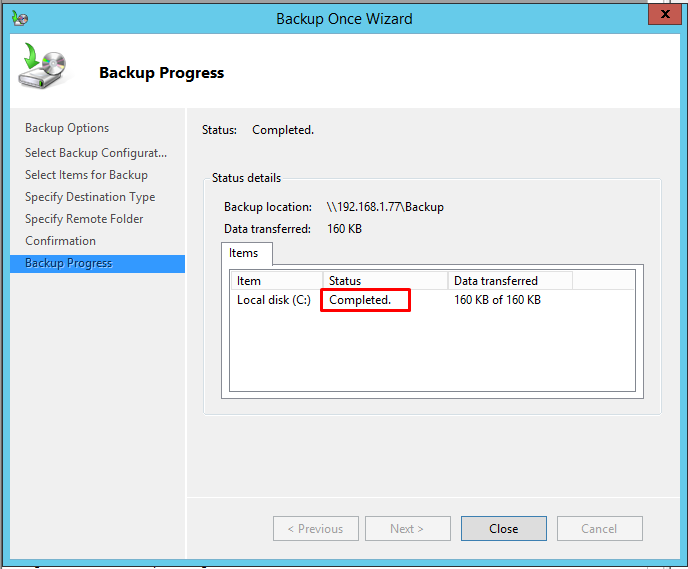Click the Next > button
688x569 pixels.
[x=408, y=529]
